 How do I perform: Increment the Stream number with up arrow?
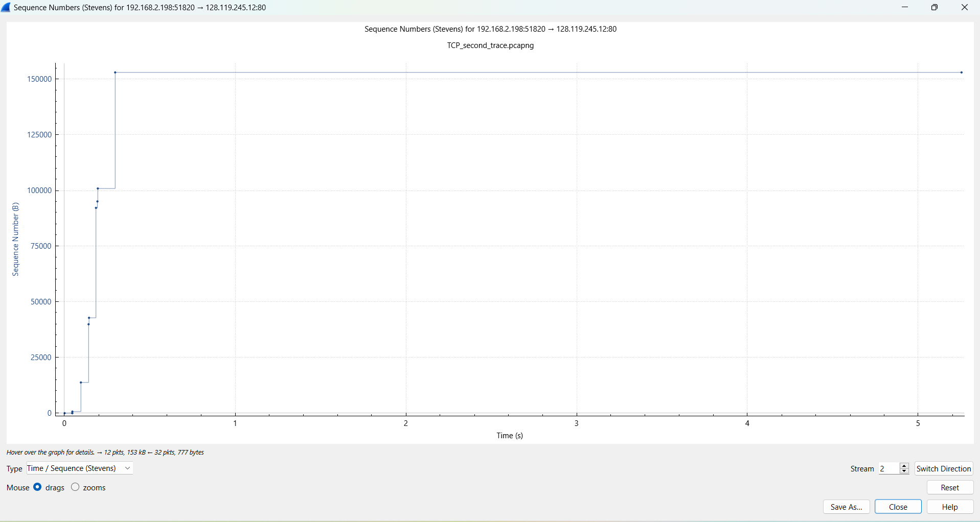904,466
